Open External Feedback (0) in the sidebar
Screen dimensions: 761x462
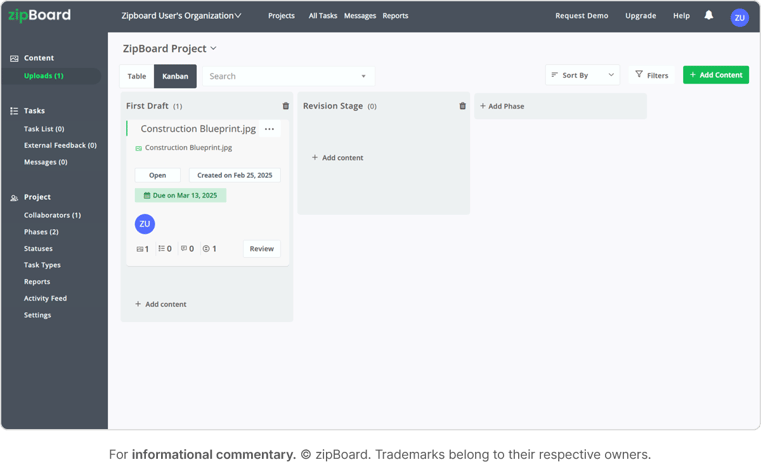tap(60, 146)
